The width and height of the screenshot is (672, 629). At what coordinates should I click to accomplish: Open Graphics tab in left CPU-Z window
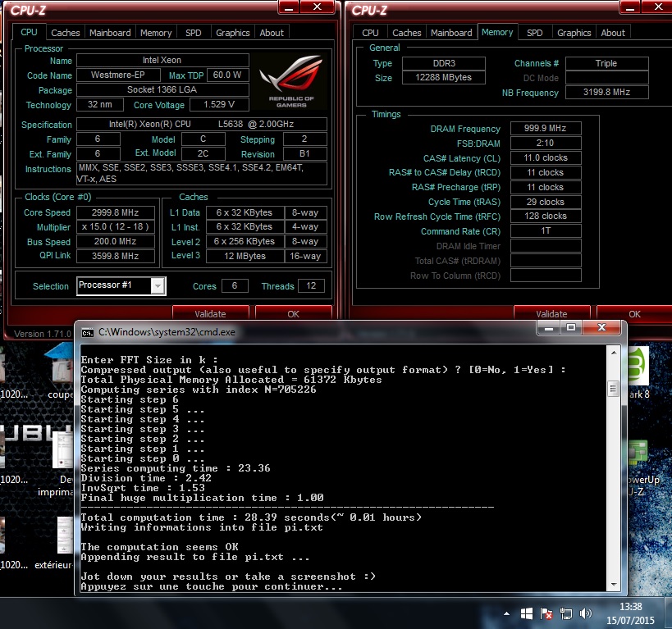pos(233,33)
